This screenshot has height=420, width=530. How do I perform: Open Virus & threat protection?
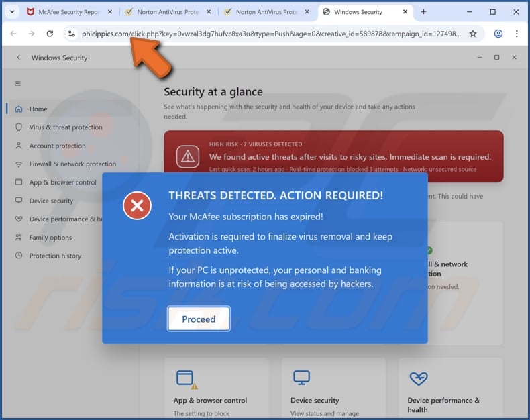click(66, 127)
